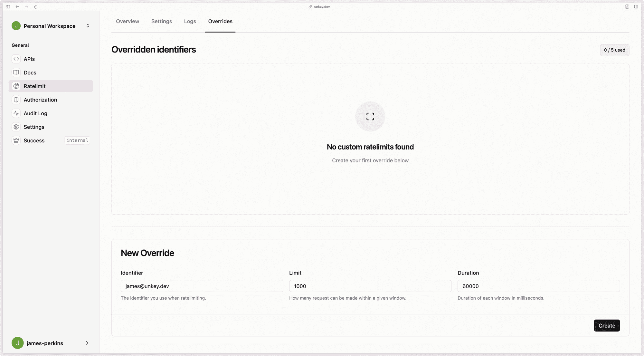Screen dimensions: 644x356
Task: Click the APIs icon in sidebar
Action: [x=16, y=59]
